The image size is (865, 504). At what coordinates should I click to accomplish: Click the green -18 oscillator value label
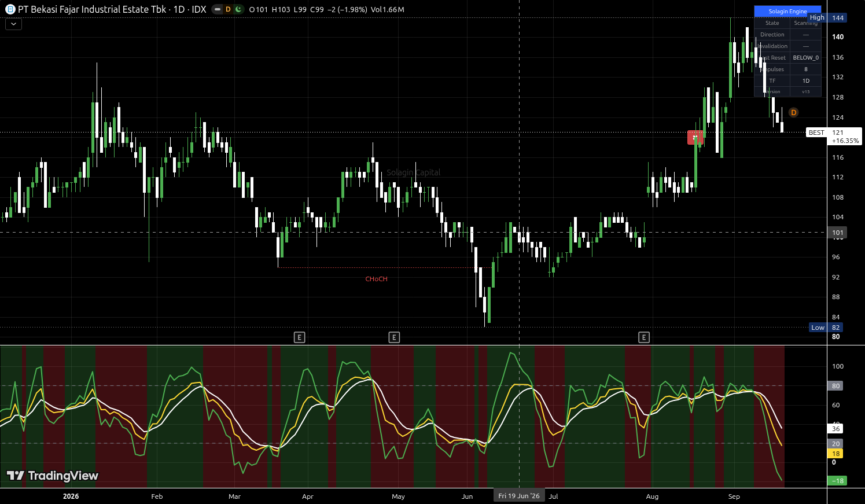pos(837,481)
